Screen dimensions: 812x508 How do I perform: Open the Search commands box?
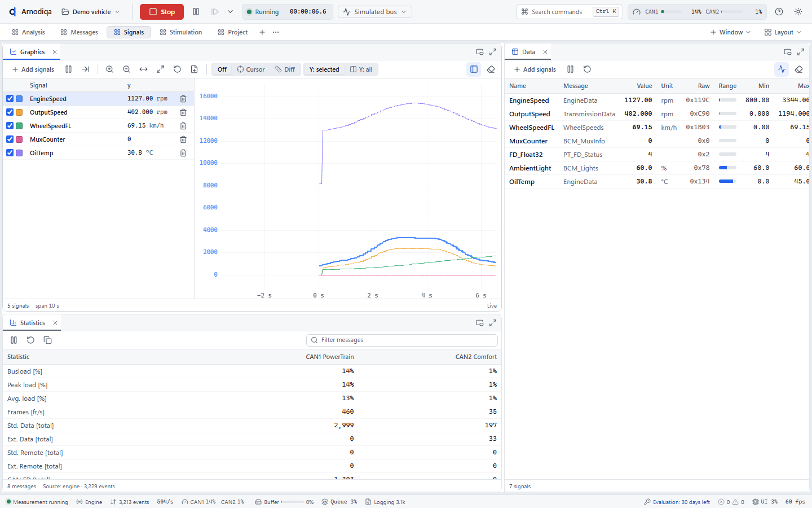[570, 12]
